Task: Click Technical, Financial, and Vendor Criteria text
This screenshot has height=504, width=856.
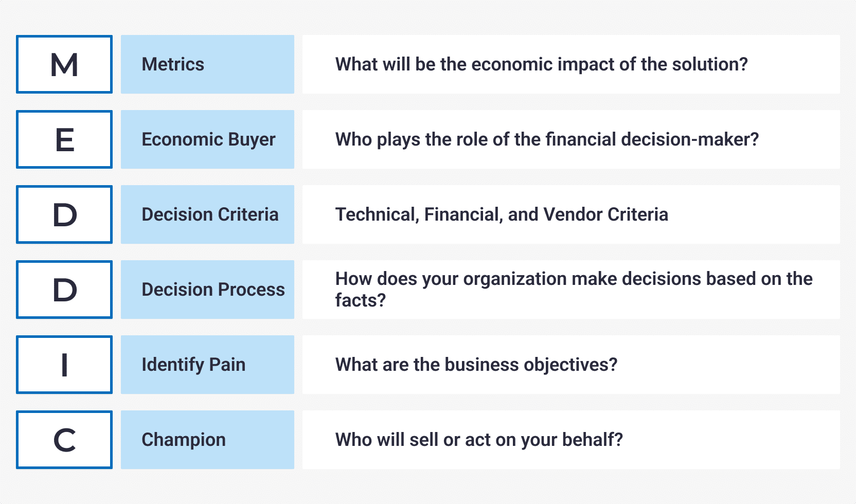Action: click(502, 214)
